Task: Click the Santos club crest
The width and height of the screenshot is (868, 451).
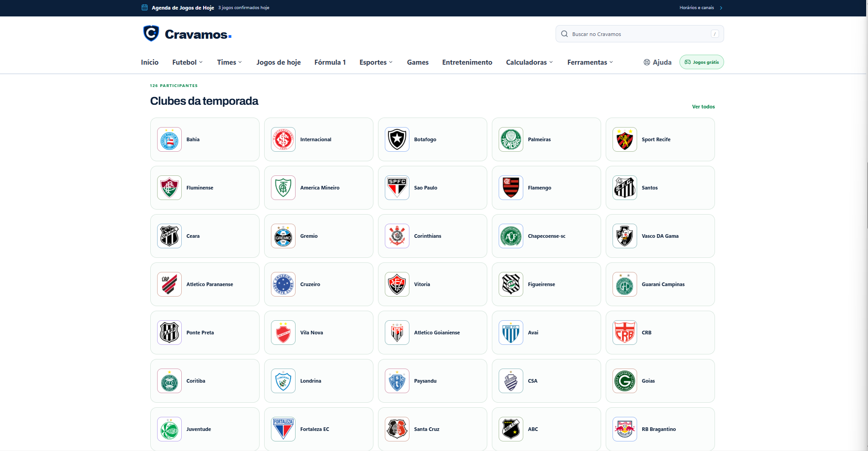Action: click(x=625, y=188)
